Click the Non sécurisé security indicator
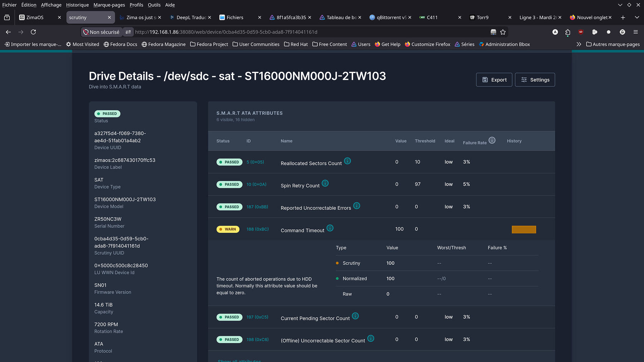644x362 pixels. (x=101, y=32)
